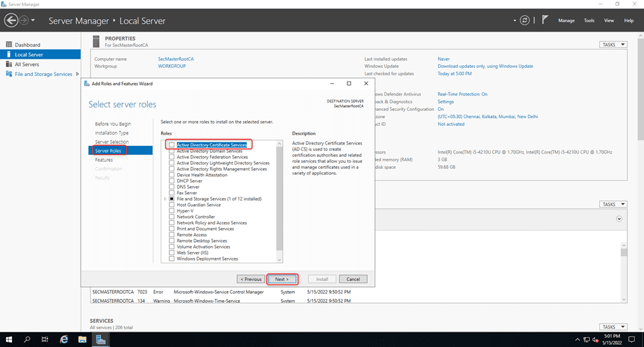The width and height of the screenshot is (644, 347).
Task: Open the Services TASKS dropdown
Action: pos(613,327)
